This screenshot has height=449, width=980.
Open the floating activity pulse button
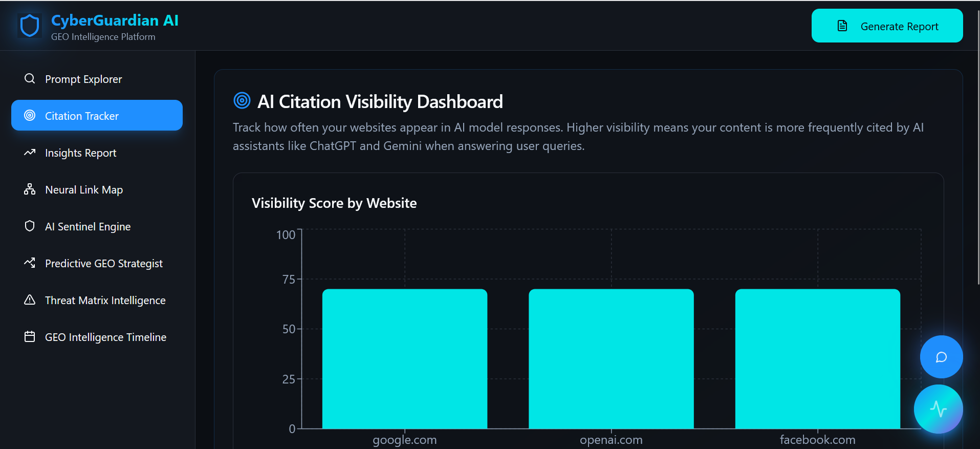point(939,409)
